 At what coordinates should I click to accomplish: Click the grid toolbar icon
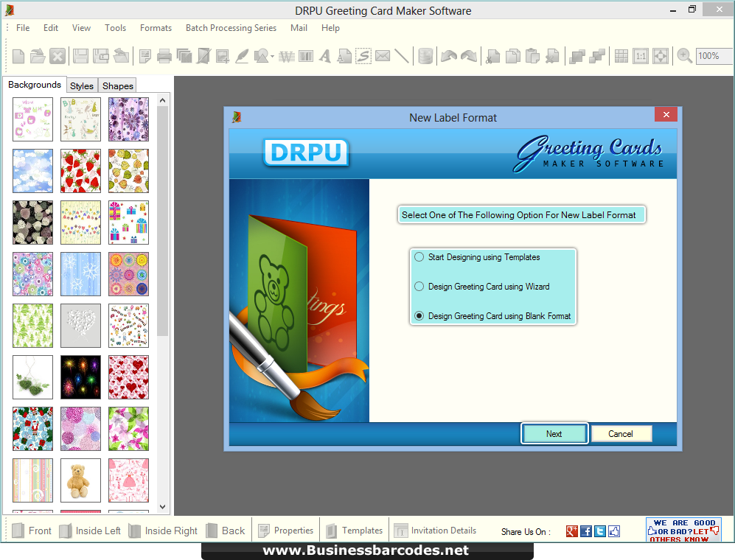pos(621,56)
